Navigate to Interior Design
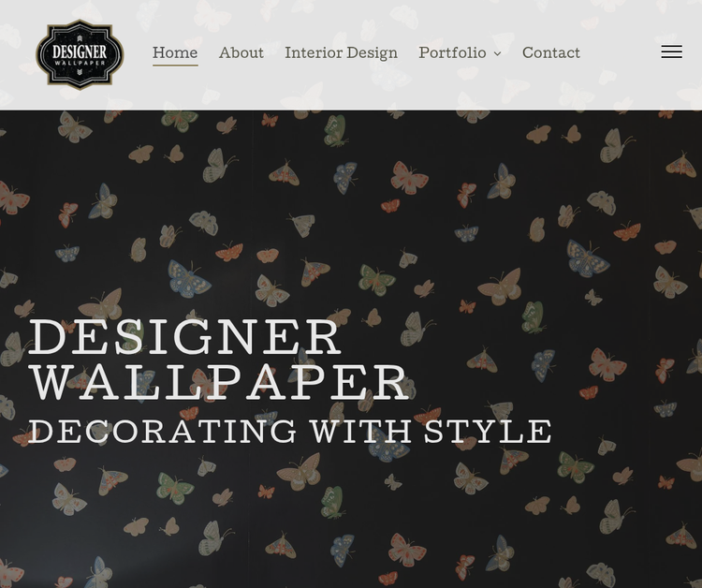The width and height of the screenshot is (702, 588). click(x=341, y=52)
